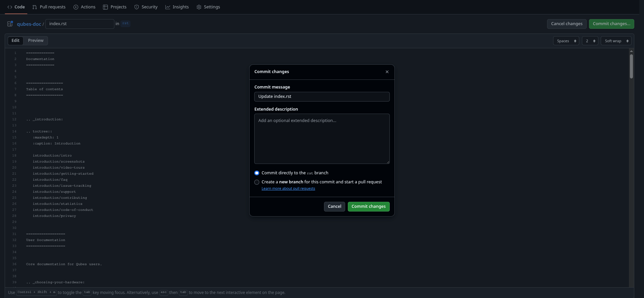Click the Code tab icon
Image resolution: width=644 pixels, height=298 pixels.
point(10,7)
